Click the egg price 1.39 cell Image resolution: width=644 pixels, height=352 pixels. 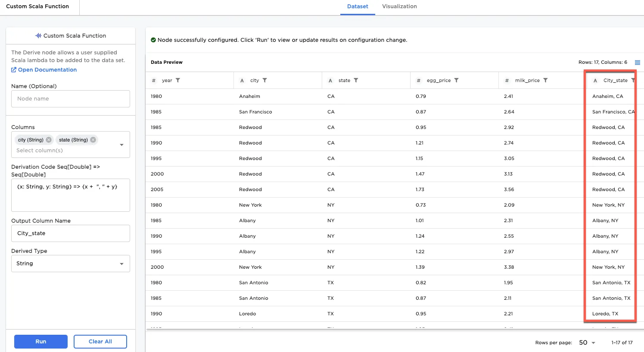click(420, 267)
